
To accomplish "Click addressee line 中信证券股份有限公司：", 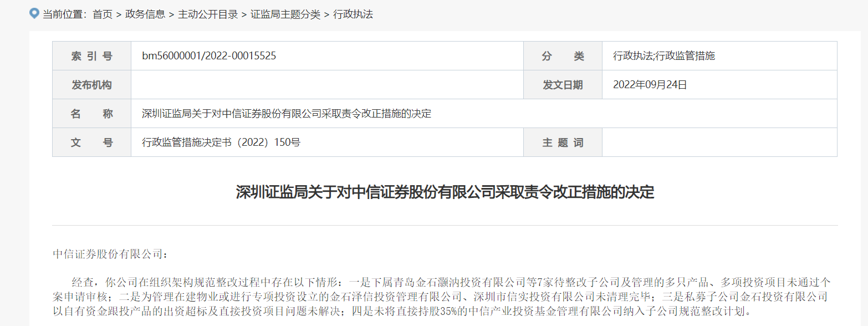I will pyautogui.click(x=110, y=254).
